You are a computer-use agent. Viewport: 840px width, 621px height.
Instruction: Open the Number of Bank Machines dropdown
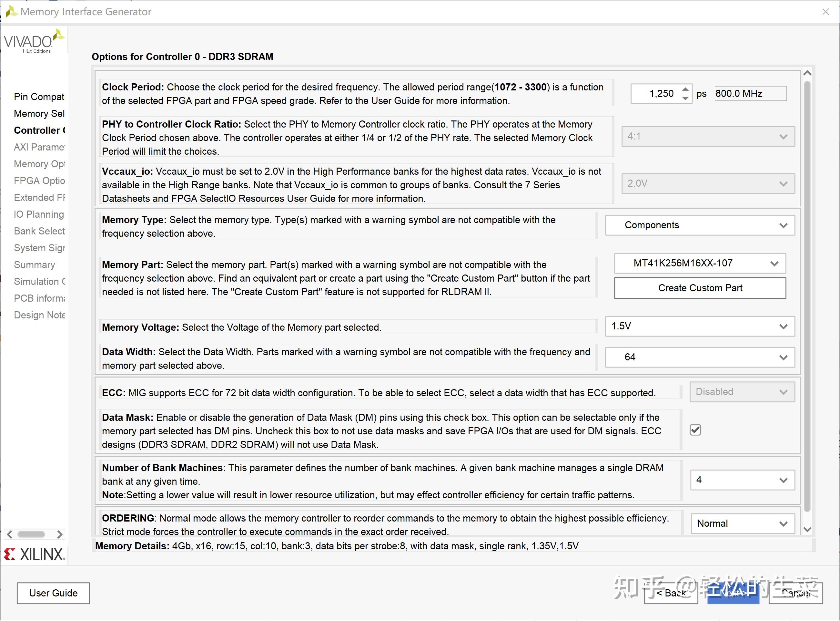point(743,480)
